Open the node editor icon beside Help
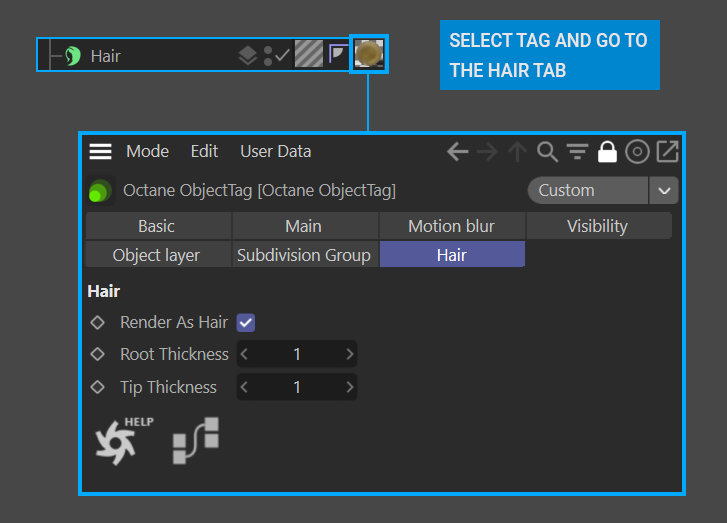This screenshot has width=727, height=523. click(195, 440)
